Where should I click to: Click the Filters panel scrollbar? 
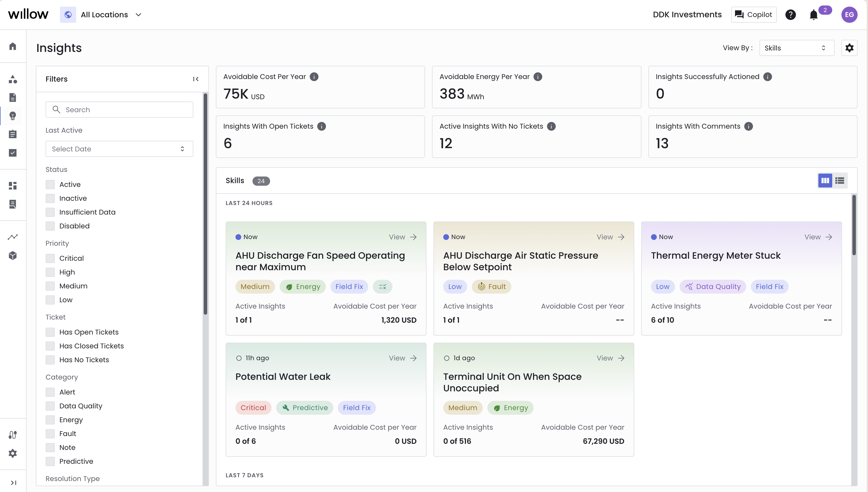[x=205, y=204]
